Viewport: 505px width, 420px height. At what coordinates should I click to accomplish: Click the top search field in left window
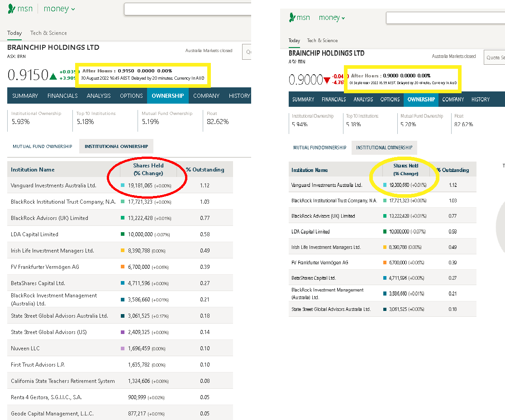coord(187,9)
